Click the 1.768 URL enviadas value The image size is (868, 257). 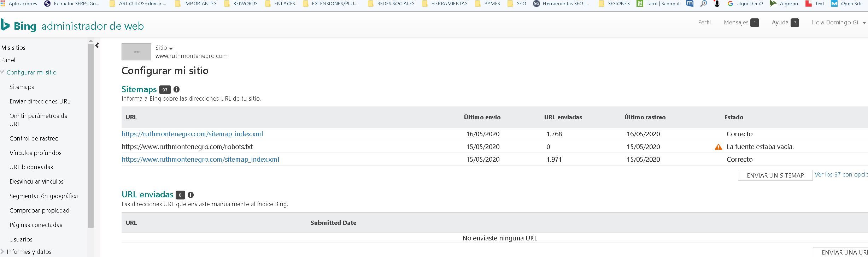[x=554, y=134]
